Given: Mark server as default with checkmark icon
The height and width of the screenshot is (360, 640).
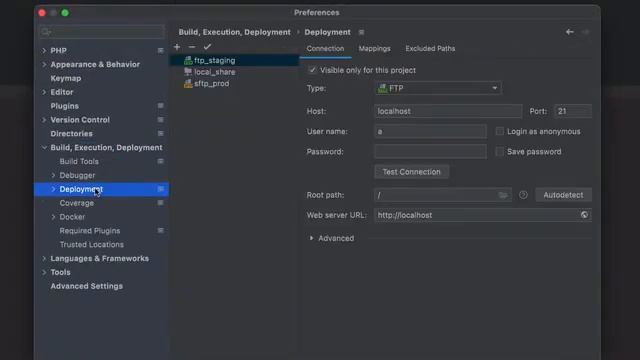Looking at the screenshot, I should point(207,47).
